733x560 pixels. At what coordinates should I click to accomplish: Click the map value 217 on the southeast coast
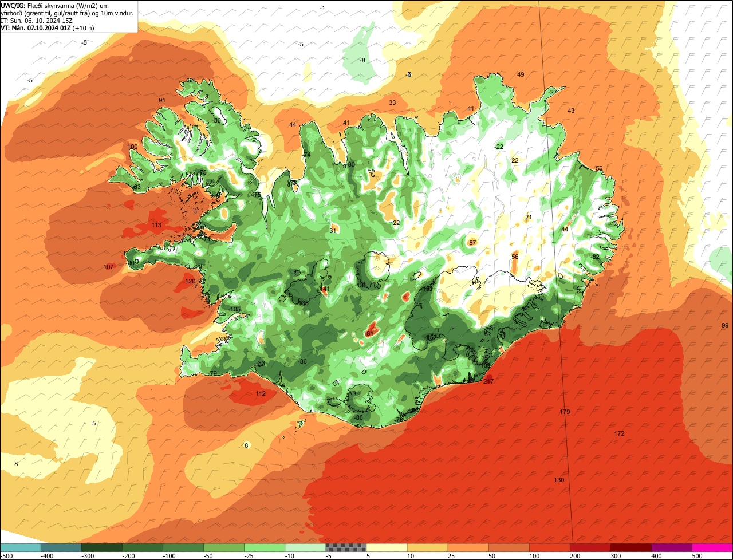pos(488,381)
